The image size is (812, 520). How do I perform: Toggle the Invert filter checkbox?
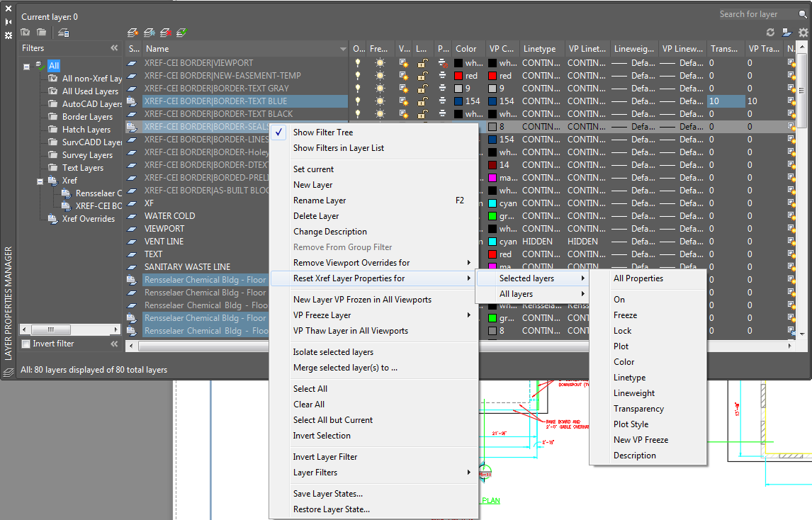(x=26, y=344)
